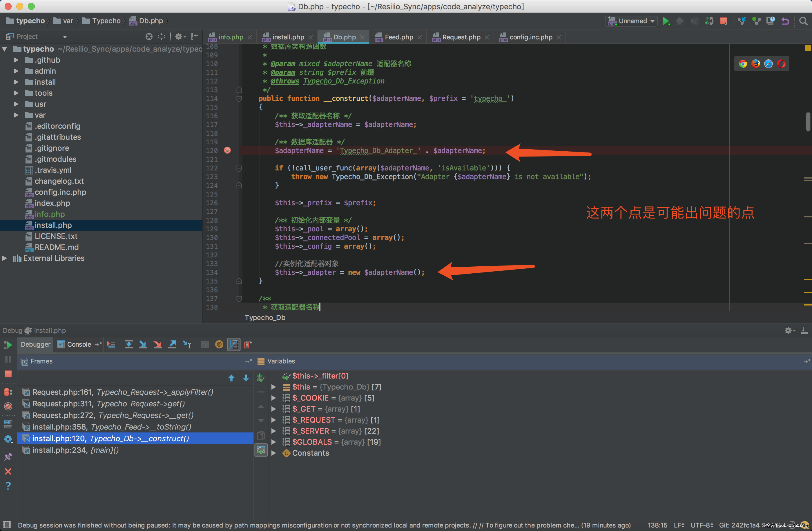Click the Step Over debugger icon
This screenshot has height=531, width=812.
(129, 344)
